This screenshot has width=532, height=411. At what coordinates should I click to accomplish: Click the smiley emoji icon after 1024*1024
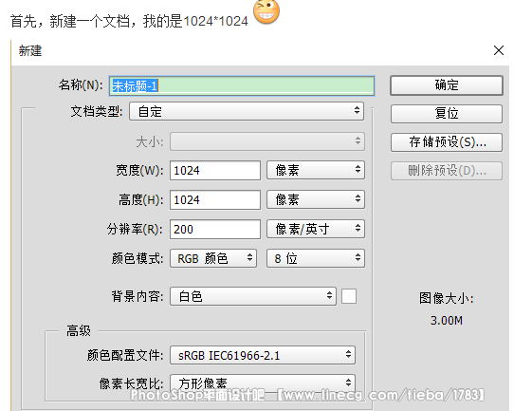tap(266, 12)
